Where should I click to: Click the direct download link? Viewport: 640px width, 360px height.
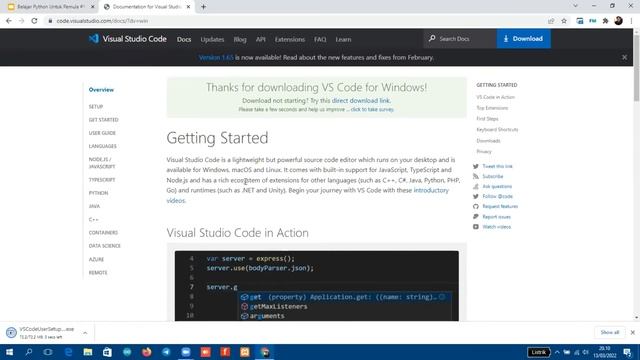click(x=361, y=100)
